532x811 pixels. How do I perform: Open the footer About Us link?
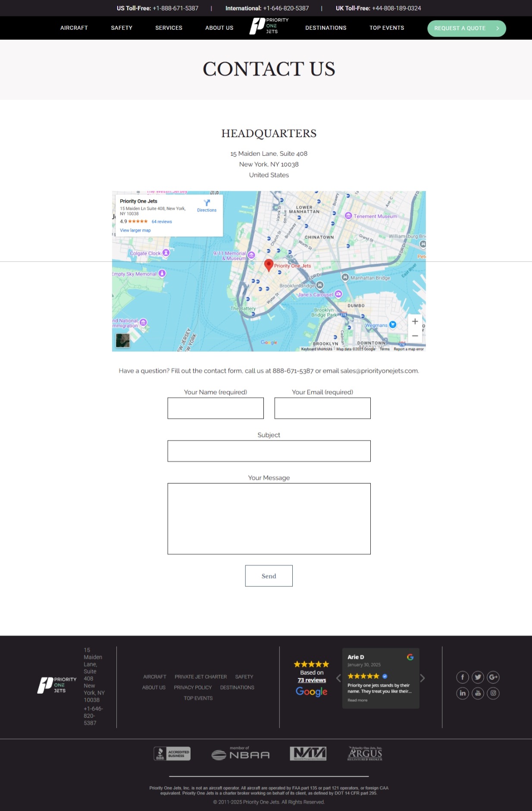(x=154, y=688)
